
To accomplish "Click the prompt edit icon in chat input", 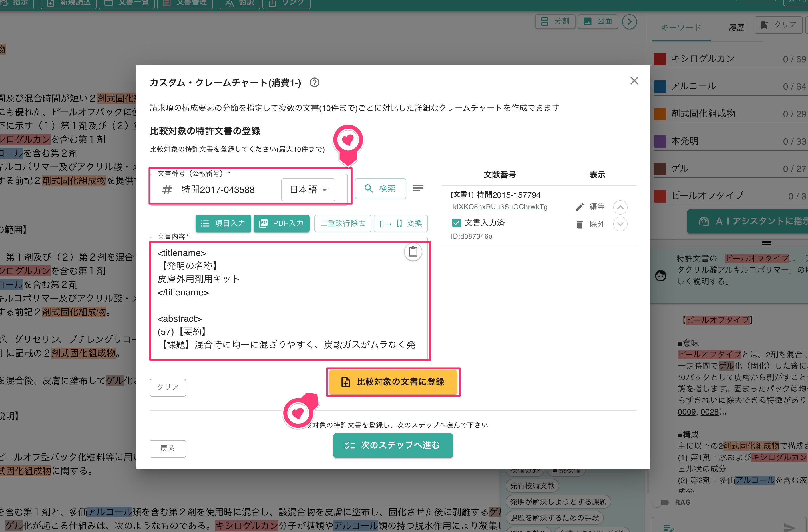I will point(668,528).
